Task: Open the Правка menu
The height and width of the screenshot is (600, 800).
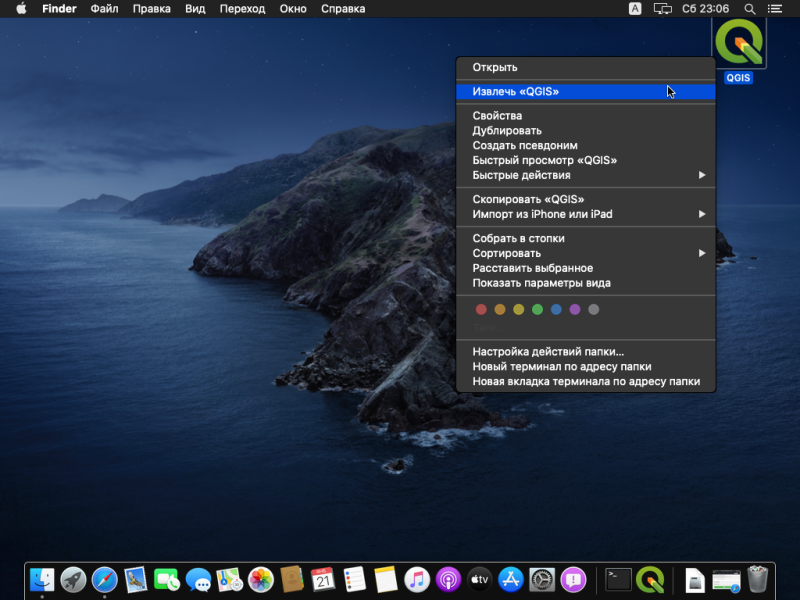Action: (152, 9)
